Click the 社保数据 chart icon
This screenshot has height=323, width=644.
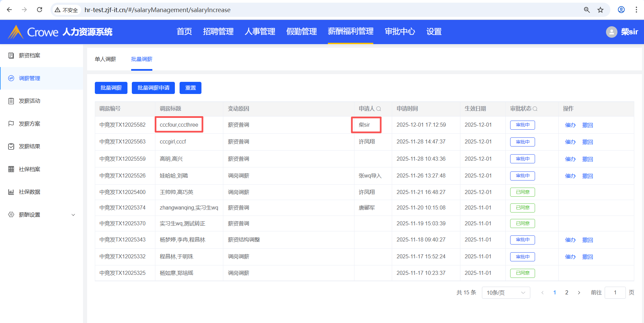point(11,192)
